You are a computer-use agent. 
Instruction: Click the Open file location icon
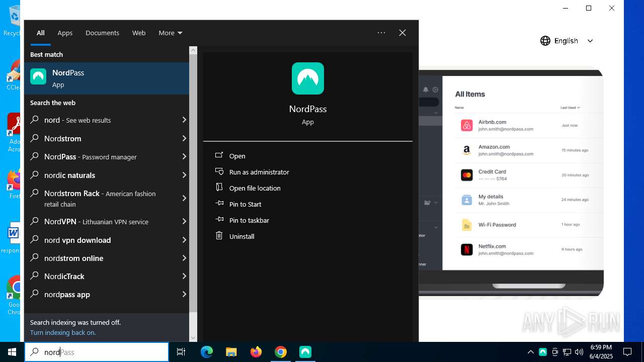pos(219,188)
